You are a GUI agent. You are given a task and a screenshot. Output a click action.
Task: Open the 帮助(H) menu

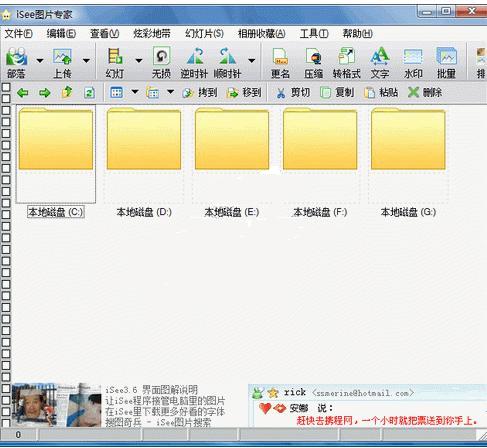[x=357, y=33]
